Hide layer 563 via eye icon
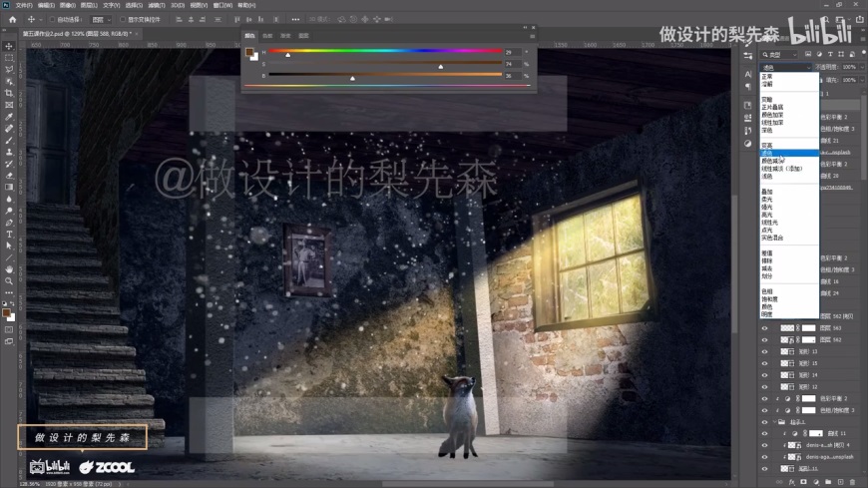This screenshot has width=868, height=488. tap(765, 328)
